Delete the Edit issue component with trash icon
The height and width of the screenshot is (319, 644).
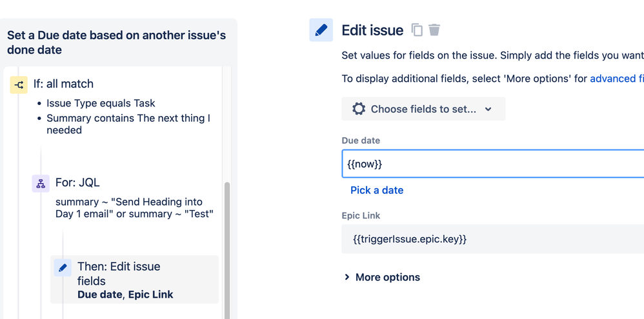coord(435,30)
